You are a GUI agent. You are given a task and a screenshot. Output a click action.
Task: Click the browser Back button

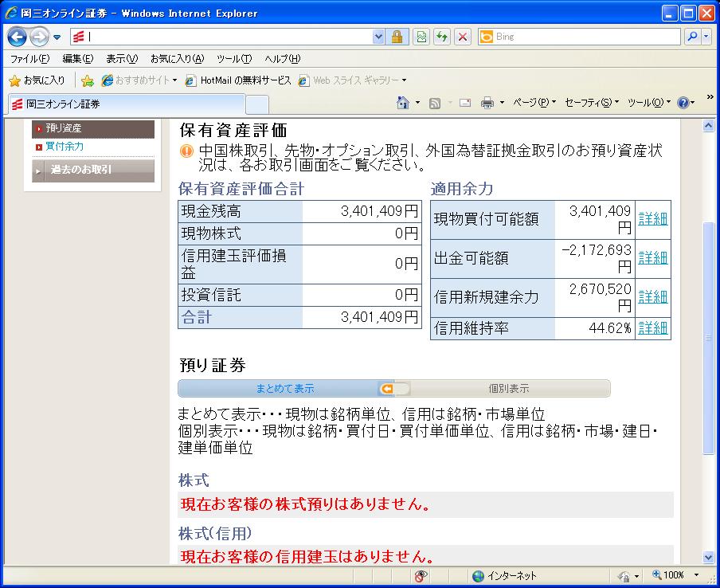pyautogui.click(x=18, y=37)
